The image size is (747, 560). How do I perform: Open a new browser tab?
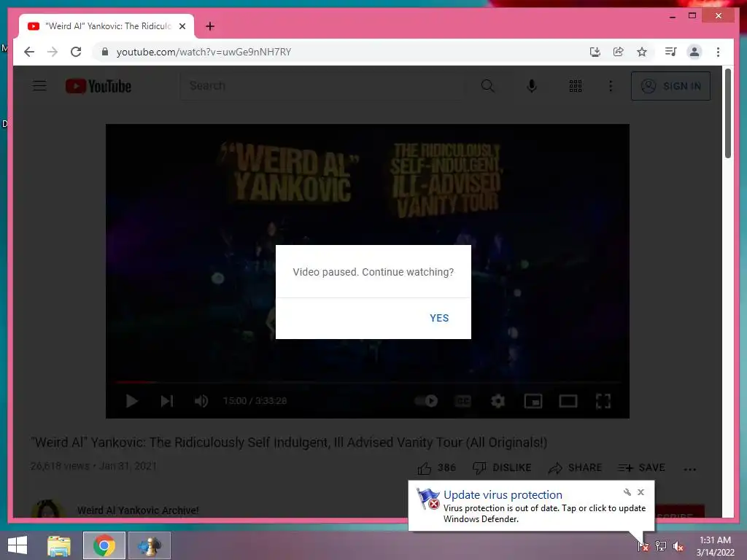[210, 26]
